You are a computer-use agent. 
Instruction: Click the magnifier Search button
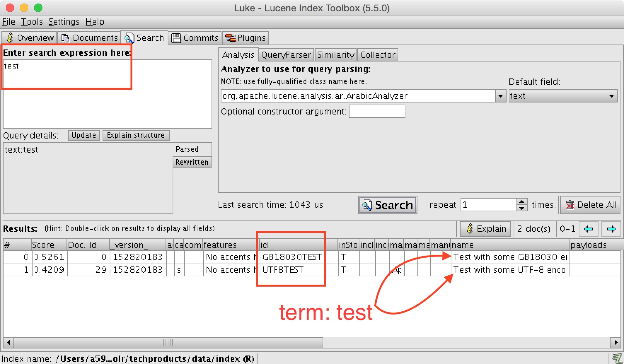(x=388, y=205)
